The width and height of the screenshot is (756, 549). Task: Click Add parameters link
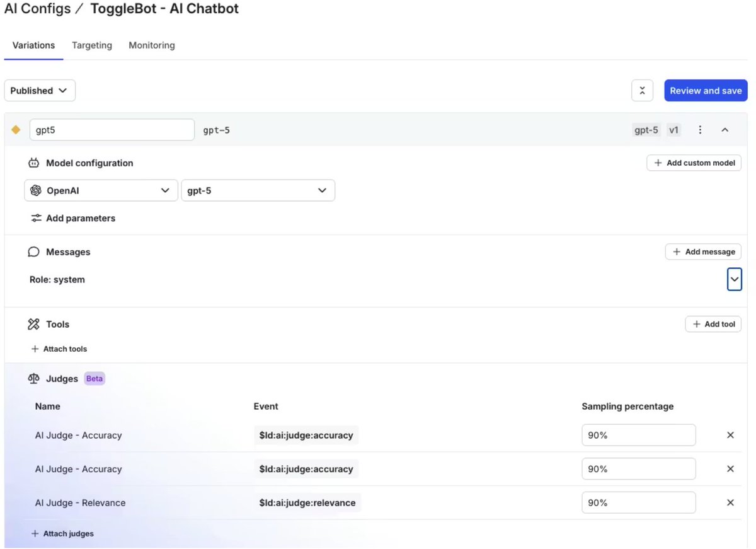(73, 218)
